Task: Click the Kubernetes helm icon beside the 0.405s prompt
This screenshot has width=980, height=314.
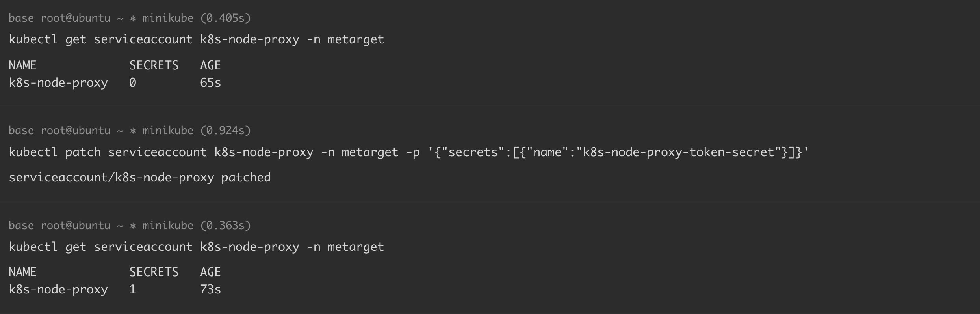Action: (133, 18)
